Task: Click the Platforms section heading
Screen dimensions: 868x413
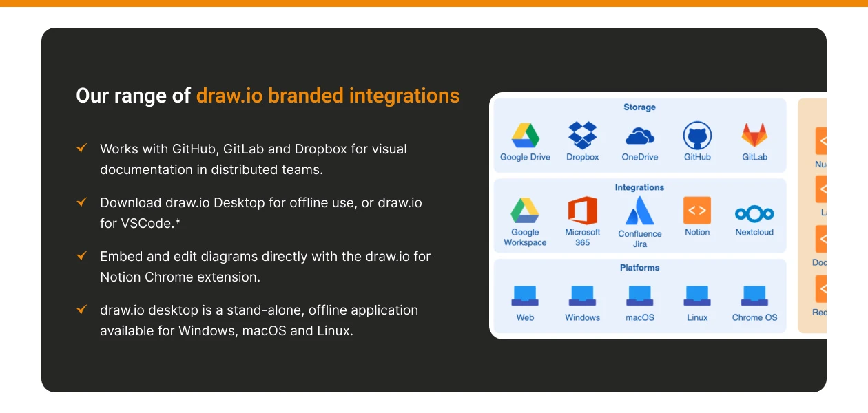Action: point(639,268)
